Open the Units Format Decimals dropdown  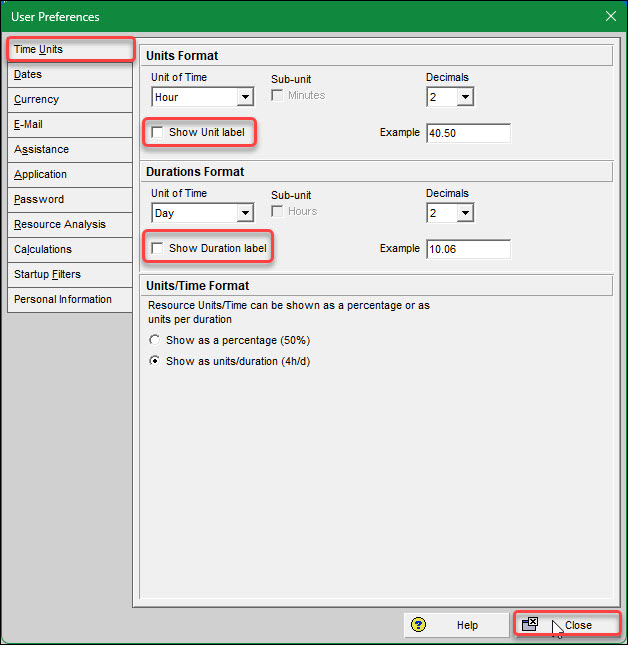pyautogui.click(x=465, y=97)
